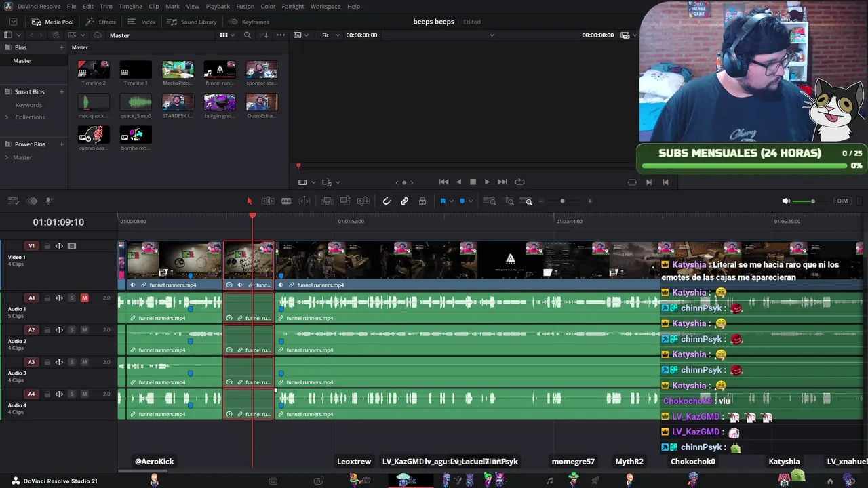The width and height of the screenshot is (868, 488).
Task: Open media pool sort options
Action: 264,35
